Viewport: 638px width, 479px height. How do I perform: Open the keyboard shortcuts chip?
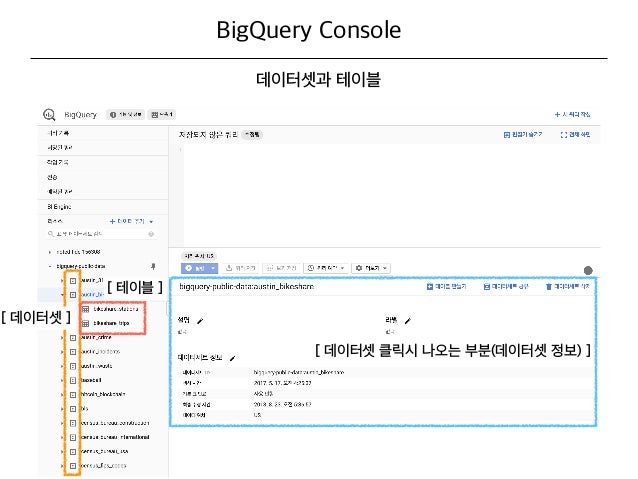162,115
